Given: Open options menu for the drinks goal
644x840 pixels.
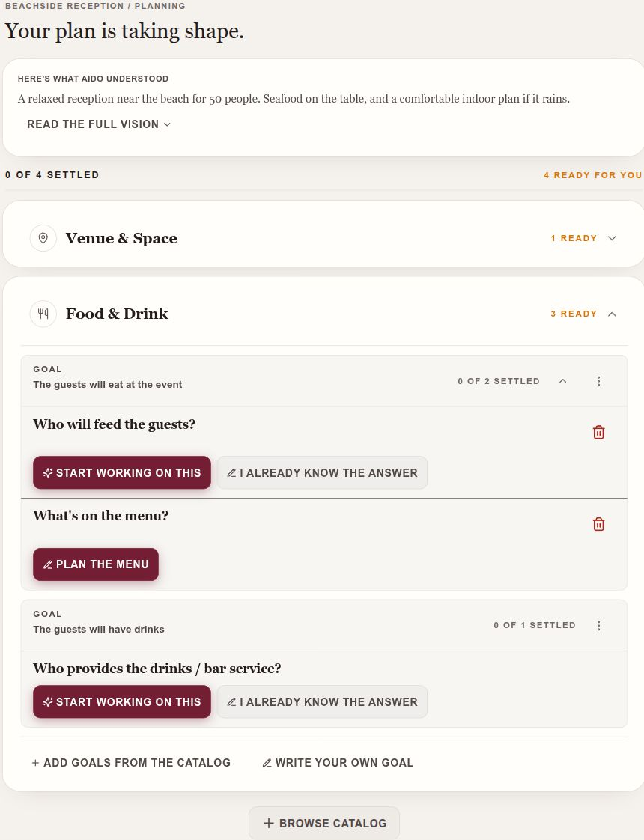Looking at the screenshot, I should point(598,625).
